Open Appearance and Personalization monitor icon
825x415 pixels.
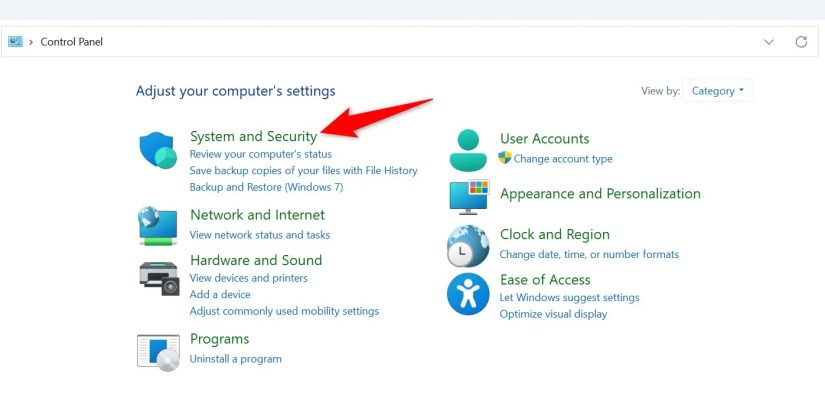(x=469, y=197)
